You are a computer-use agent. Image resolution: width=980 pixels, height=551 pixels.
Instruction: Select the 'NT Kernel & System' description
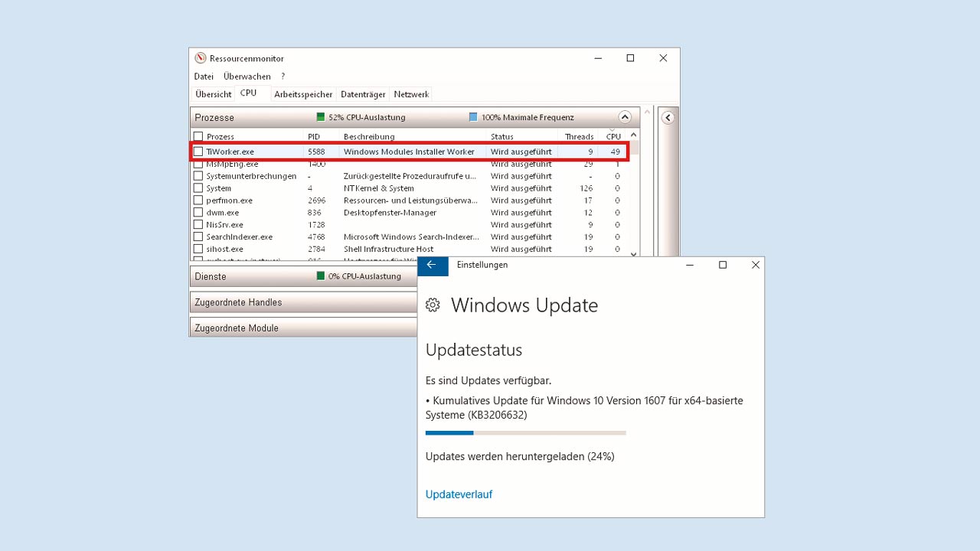tap(378, 188)
